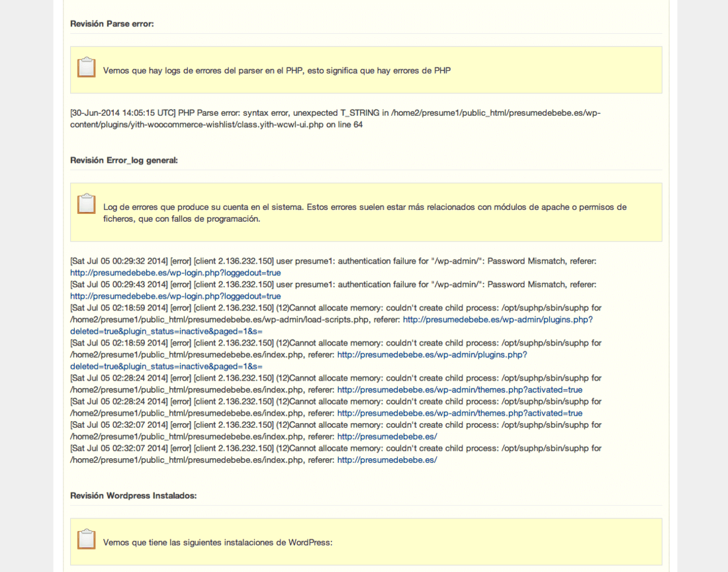Open the wp-login link after the 00:29:32 log entry
Image resolution: width=728 pixels, height=572 pixels.
[175, 273]
